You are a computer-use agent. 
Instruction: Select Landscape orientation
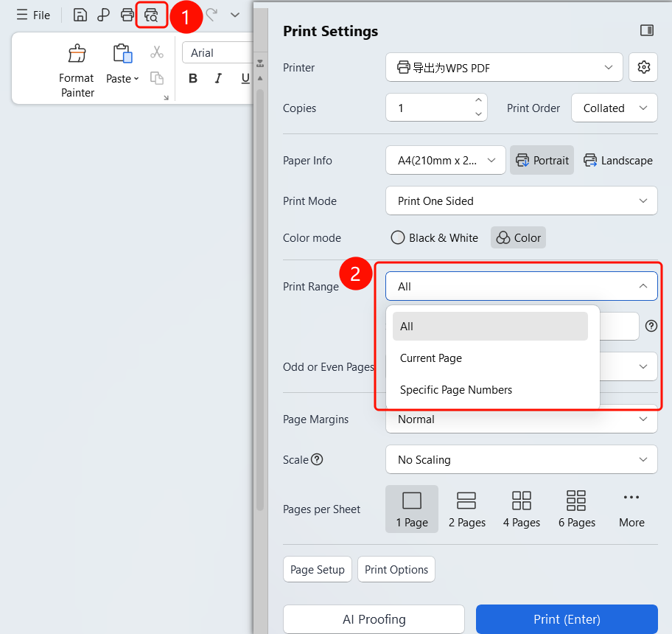point(618,160)
